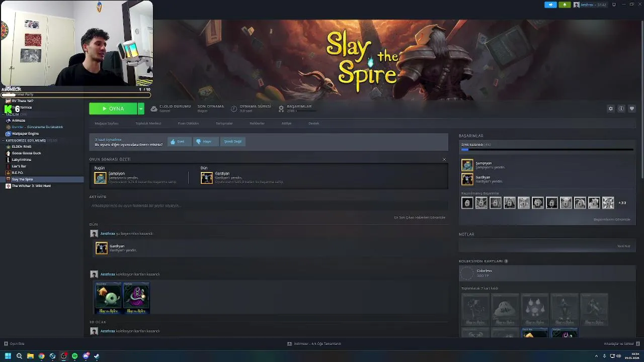Open the Tartışmalar tab
Screen dimensions: 644x362
224,123
